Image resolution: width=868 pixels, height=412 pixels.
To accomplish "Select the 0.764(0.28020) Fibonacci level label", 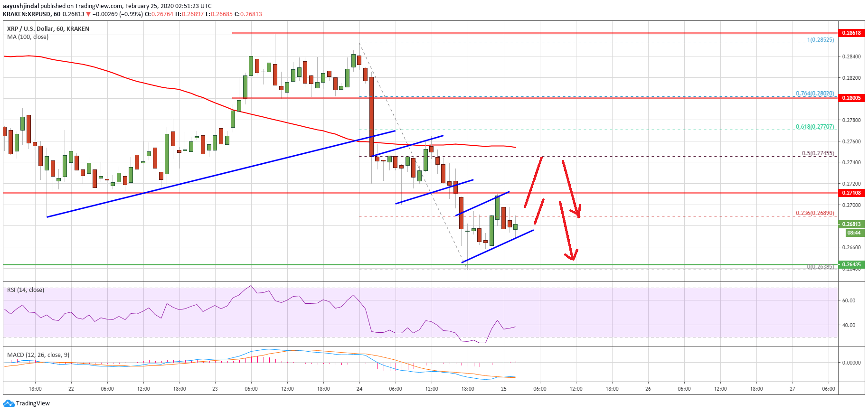I will (x=815, y=94).
